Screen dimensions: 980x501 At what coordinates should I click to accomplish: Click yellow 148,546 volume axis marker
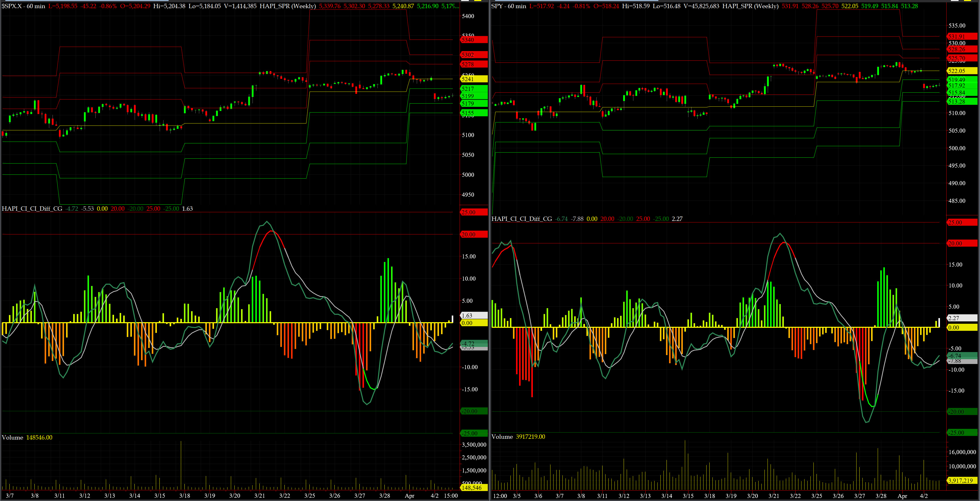pos(474,488)
